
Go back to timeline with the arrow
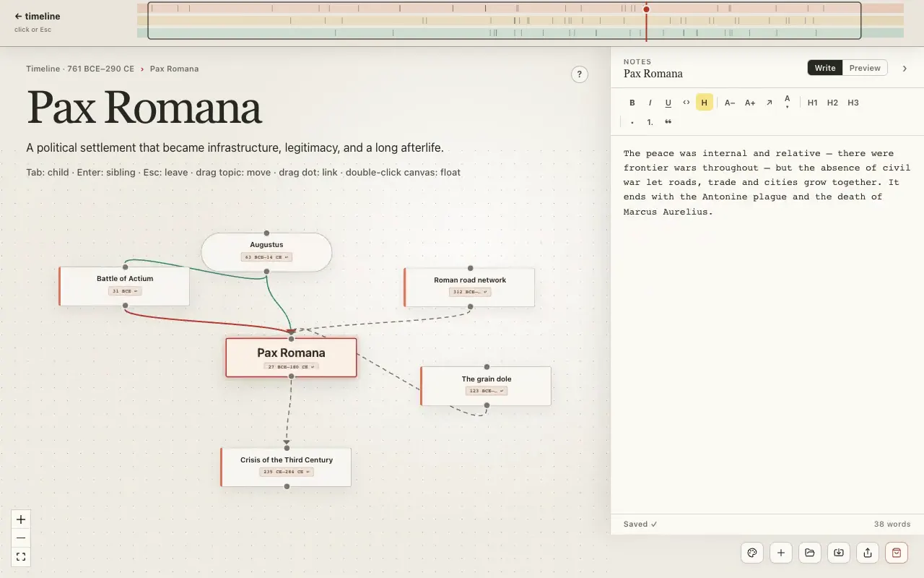pos(38,16)
